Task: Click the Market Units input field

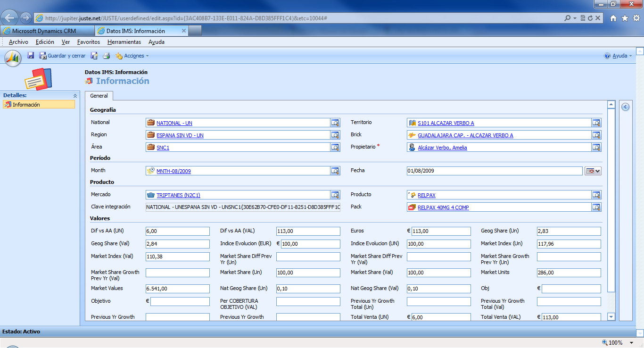Action: pyautogui.click(x=569, y=273)
